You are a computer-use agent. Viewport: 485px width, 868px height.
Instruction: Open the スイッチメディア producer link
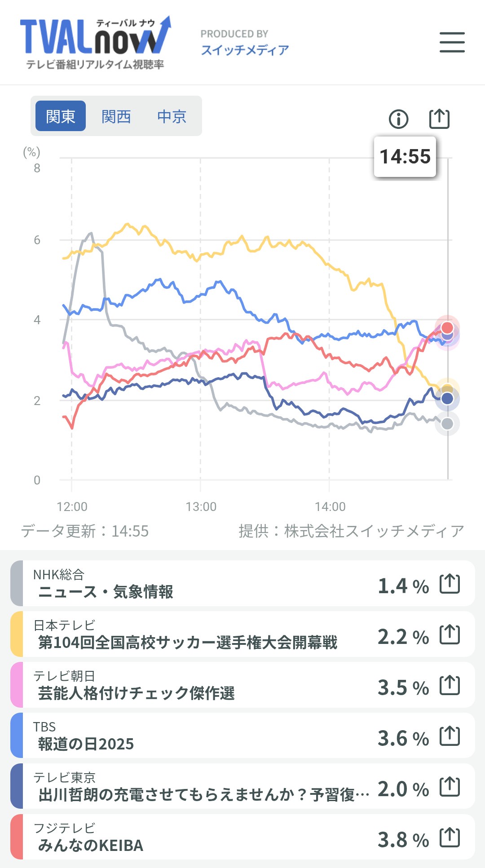tap(245, 50)
